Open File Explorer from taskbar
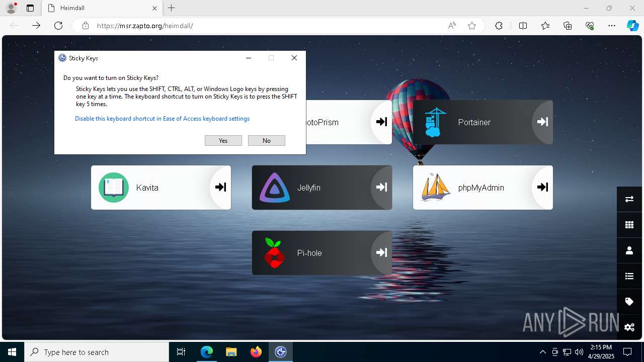Image resolution: width=644 pixels, height=362 pixels. coord(231,352)
